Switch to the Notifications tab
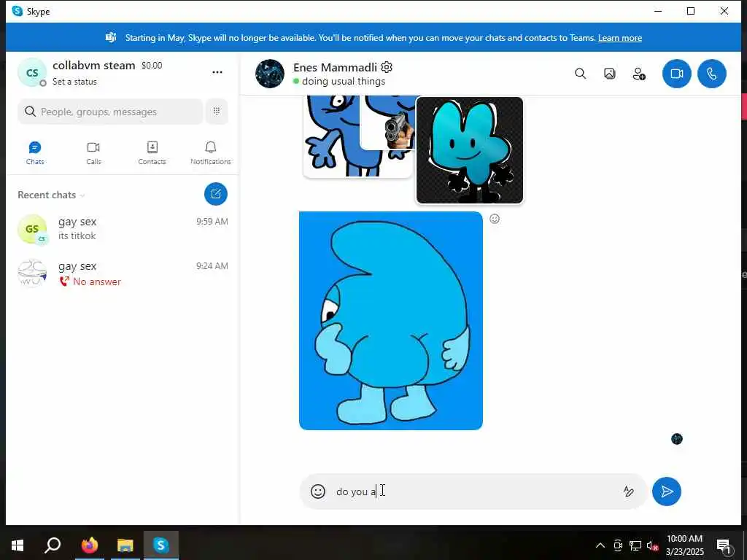This screenshot has height=560, width=747. (x=211, y=153)
